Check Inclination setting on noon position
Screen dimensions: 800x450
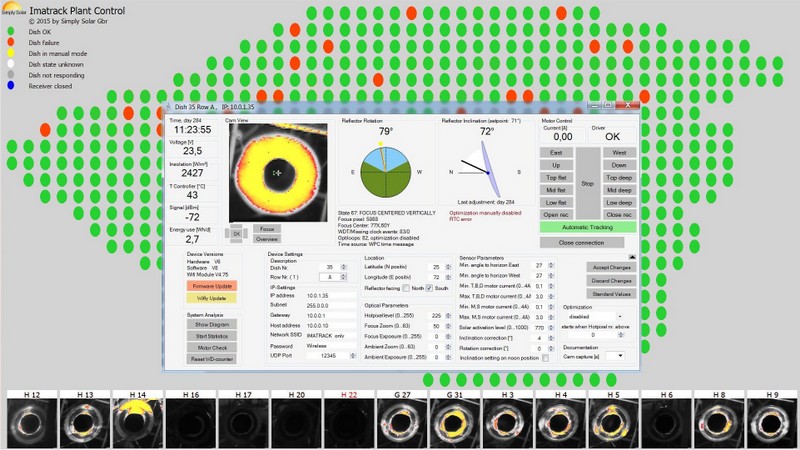545,358
